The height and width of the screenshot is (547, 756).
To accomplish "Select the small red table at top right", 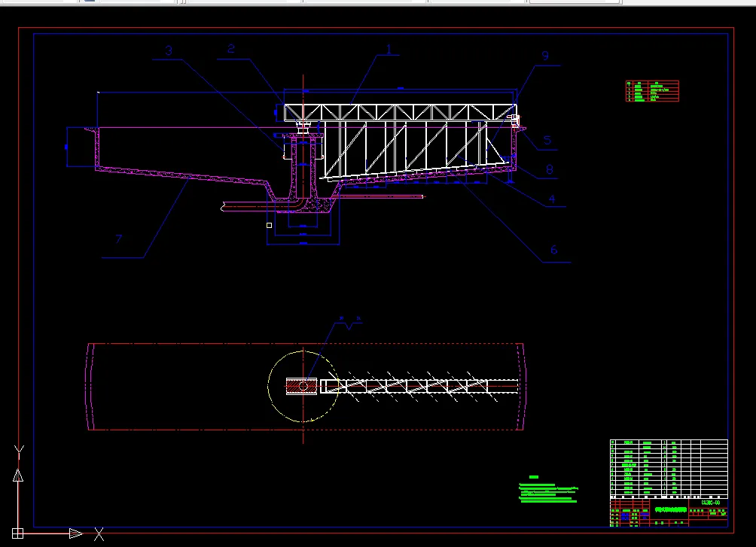I will [x=652, y=91].
